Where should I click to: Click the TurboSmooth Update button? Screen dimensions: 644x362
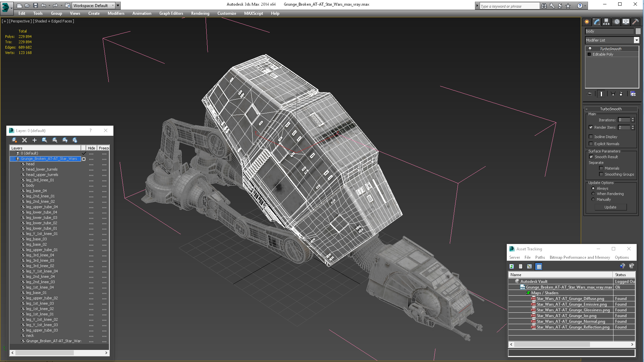point(610,207)
